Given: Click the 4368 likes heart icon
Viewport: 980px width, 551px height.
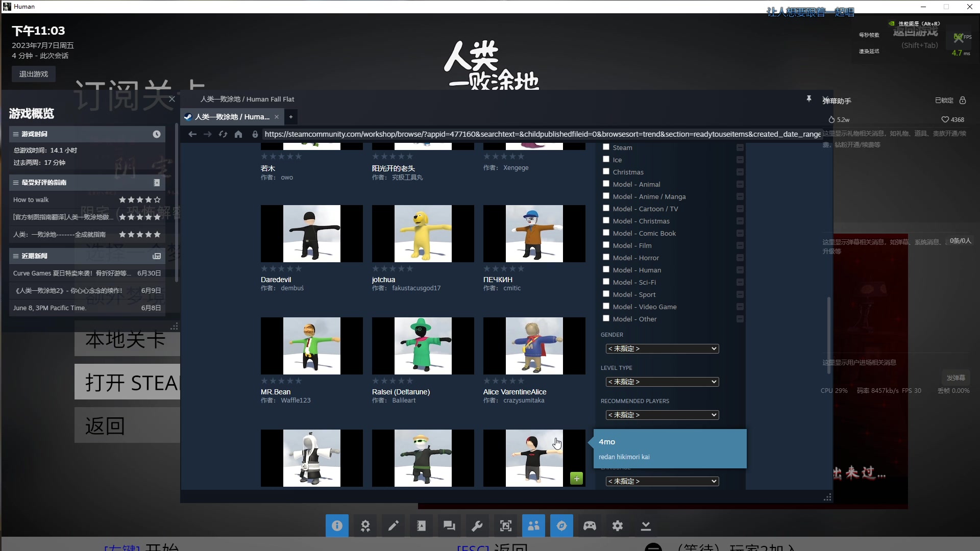Looking at the screenshot, I should (945, 119).
